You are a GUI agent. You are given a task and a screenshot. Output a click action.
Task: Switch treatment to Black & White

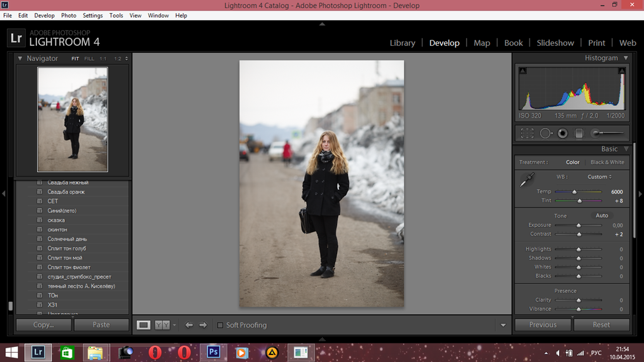[x=607, y=162]
